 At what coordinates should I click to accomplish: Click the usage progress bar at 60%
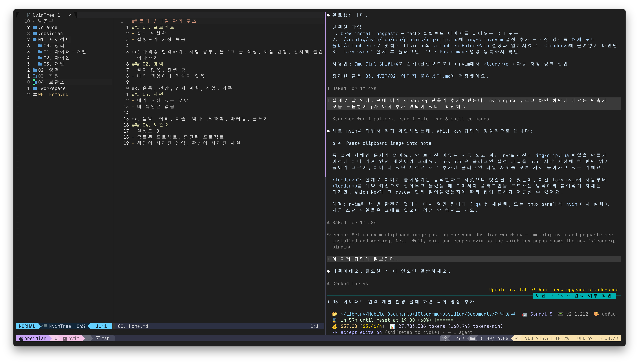(x=451, y=320)
